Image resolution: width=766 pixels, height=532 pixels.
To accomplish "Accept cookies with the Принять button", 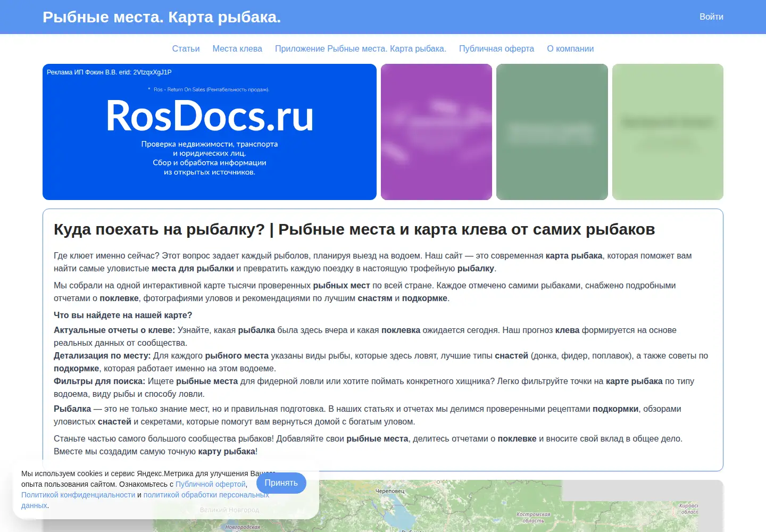I will tap(281, 483).
